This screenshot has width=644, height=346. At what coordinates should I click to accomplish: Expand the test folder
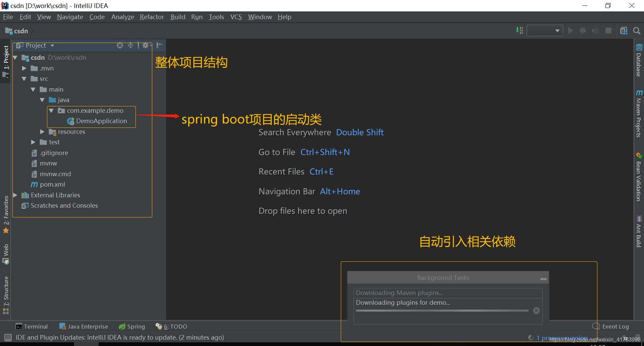[x=33, y=142]
